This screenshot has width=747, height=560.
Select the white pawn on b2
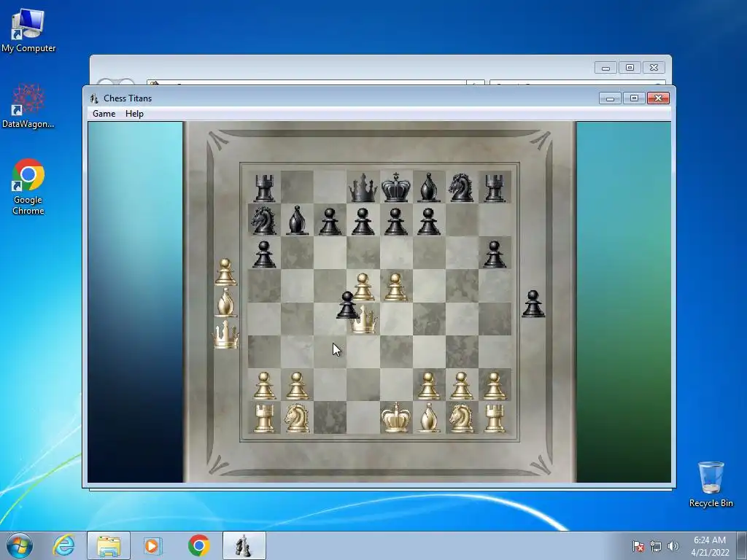pyautogui.click(x=297, y=386)
